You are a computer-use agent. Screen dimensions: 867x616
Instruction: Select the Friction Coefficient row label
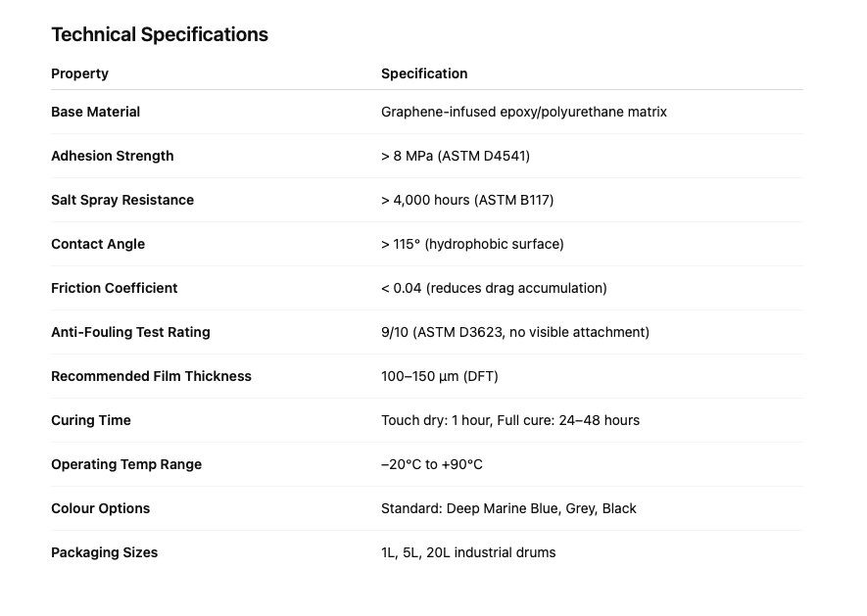(114, 288)
